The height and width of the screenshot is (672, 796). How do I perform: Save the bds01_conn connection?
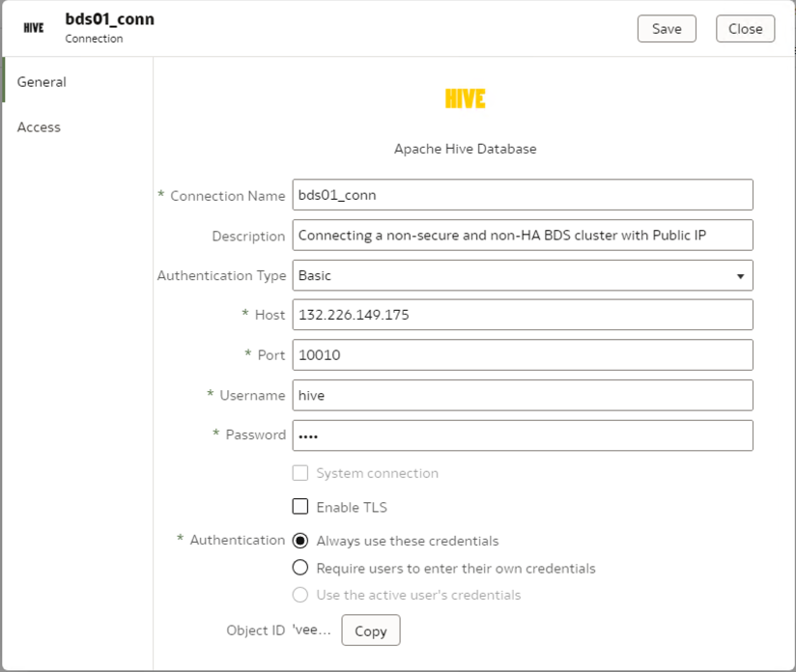click(666, 28)
